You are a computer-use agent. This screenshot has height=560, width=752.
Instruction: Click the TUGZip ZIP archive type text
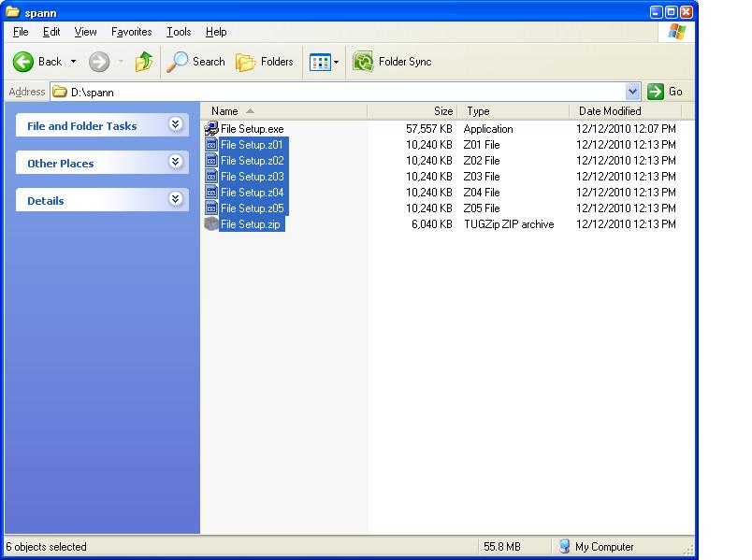509,223
